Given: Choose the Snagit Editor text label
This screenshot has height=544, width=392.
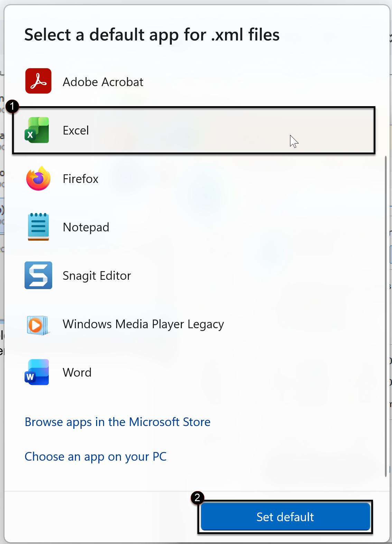Looking at the screenshot, I should coord(97,276).
